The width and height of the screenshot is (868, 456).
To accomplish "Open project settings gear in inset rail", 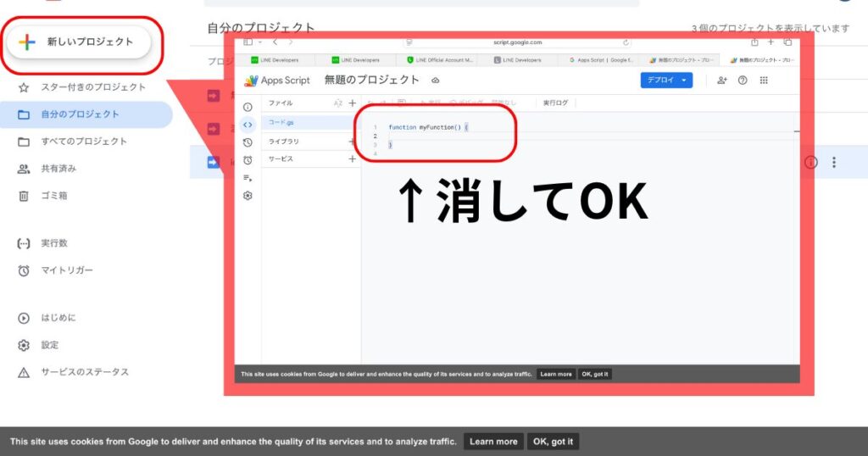I will [x=248, y=196].
